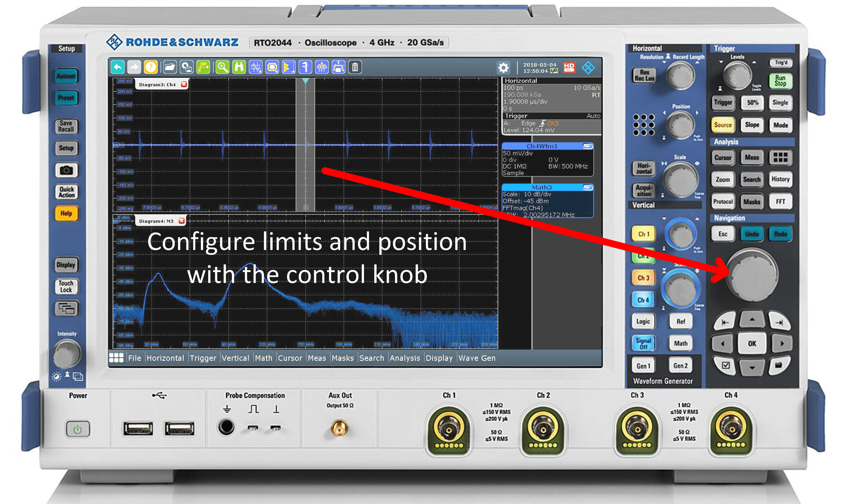Screen dimensions: 844x504
Task: Select the magnifier Zoom tool in the toolbar
Action: click(x=222, y=67)
